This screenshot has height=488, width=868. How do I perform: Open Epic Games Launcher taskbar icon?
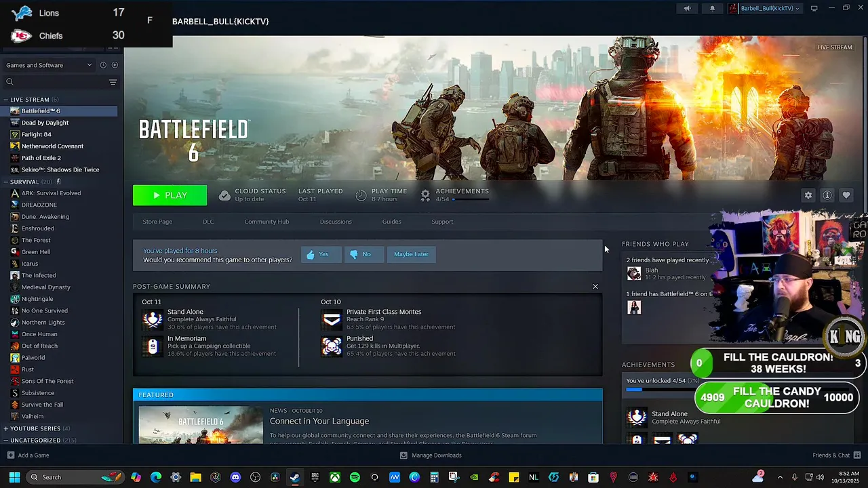pos(315,477)
